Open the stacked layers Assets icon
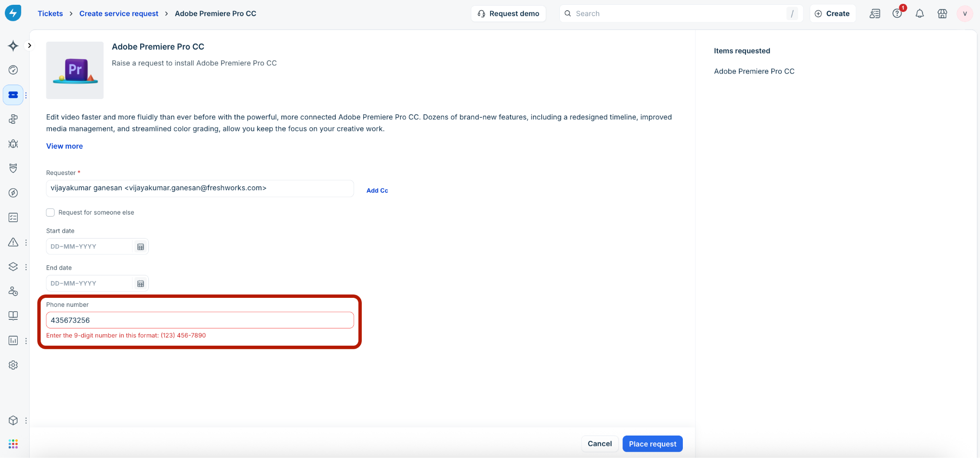The image size is (980, 458). pos(13,267)
